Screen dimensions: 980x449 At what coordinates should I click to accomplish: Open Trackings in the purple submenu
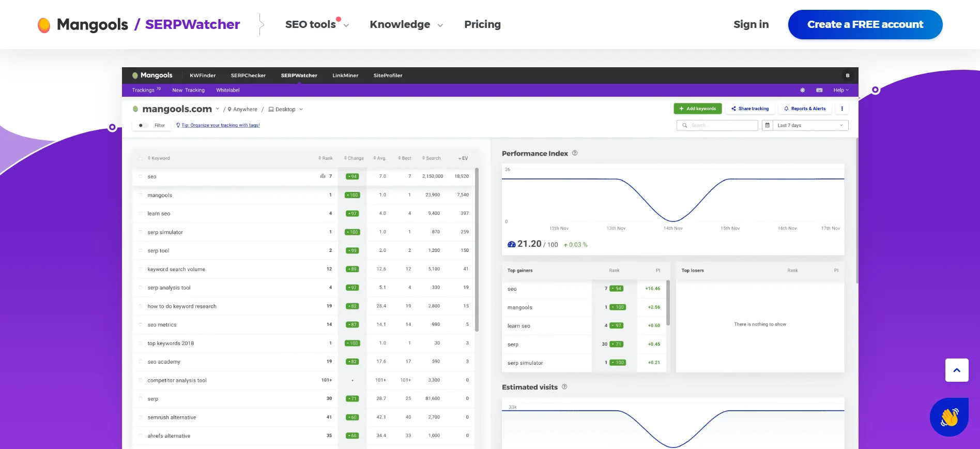click(146, 90)
